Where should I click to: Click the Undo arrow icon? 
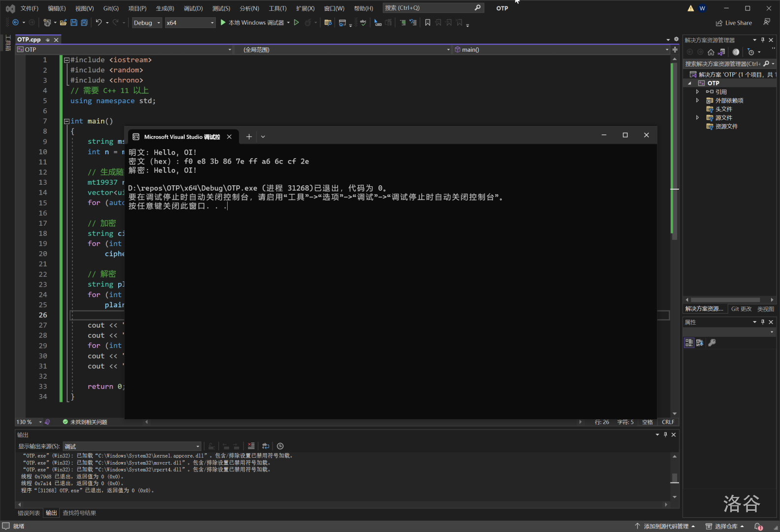click(x=99, y=23)
